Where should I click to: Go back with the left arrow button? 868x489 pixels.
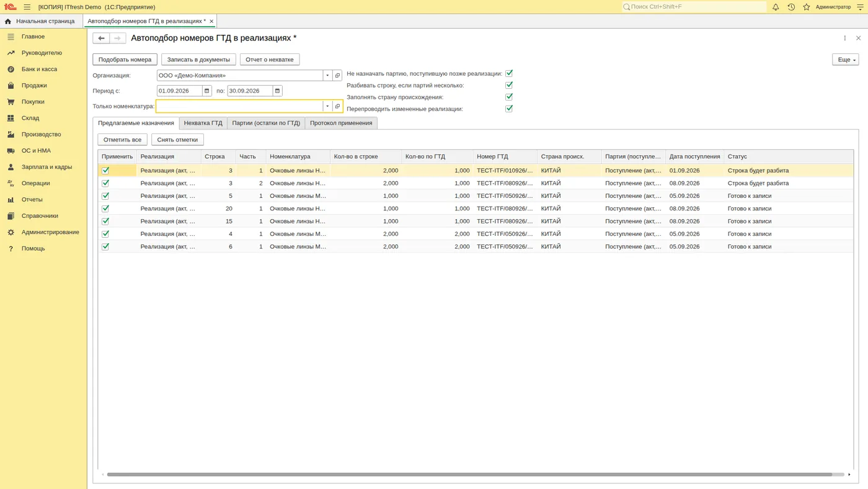tap(101, 38)
